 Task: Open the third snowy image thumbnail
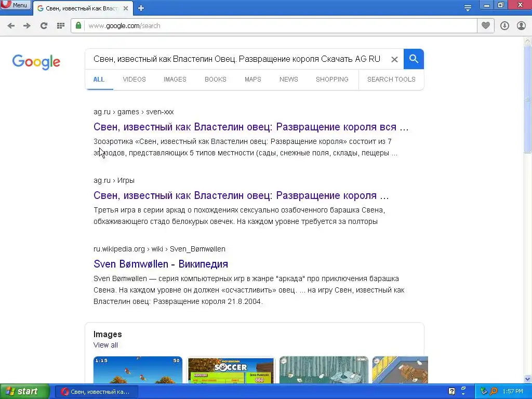coord(324,370)
